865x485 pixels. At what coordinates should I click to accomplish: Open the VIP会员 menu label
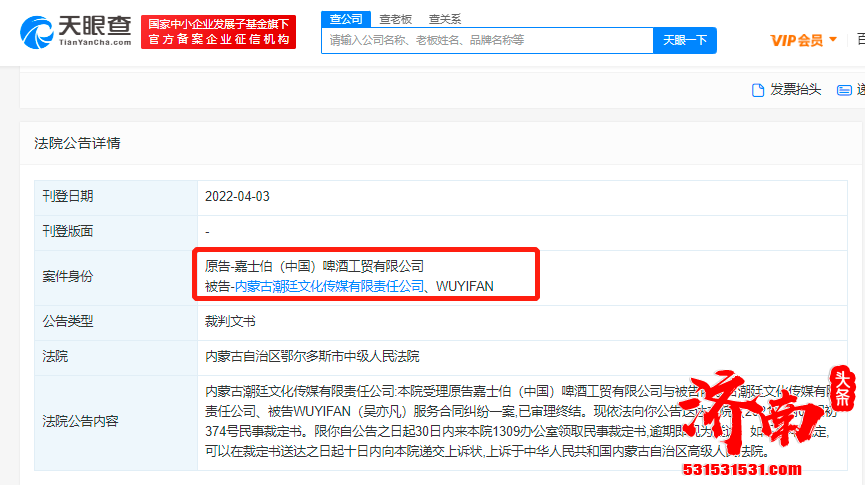(797, 40)
